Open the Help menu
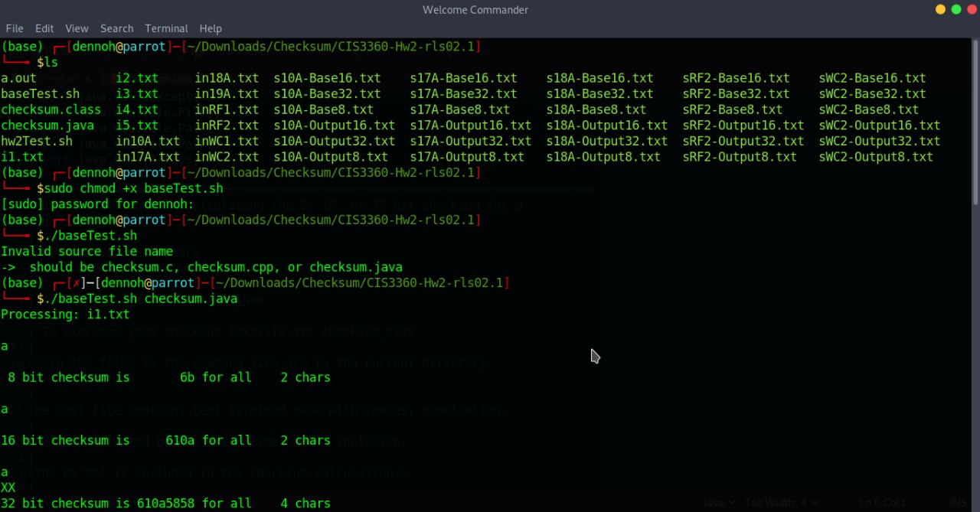This screenshot has height=512, width=980. pos(211,28)
